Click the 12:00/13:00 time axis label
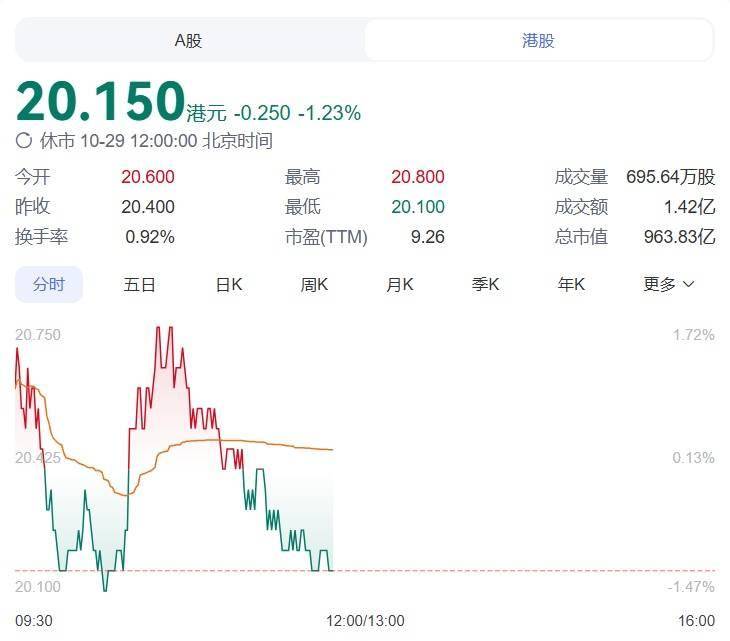The image size is (730, 641). (x=365, y=621)
